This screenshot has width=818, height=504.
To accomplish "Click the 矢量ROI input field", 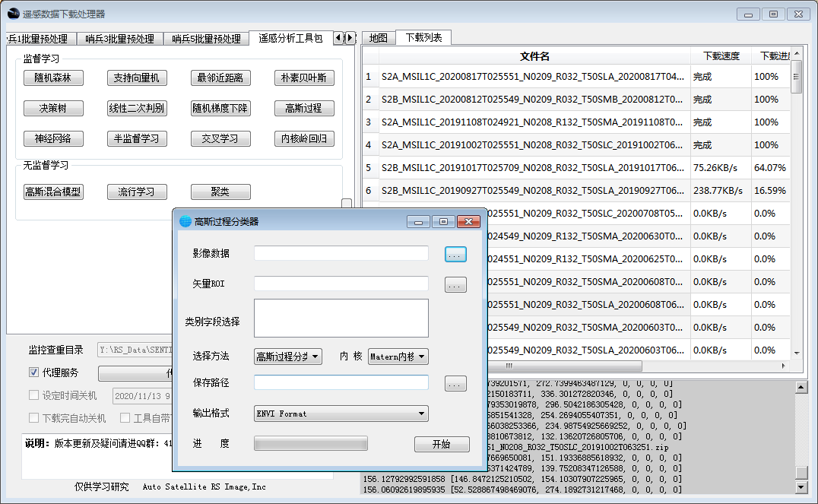I will point(341,284).
